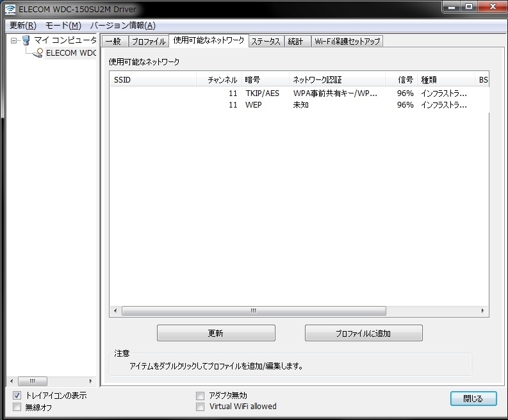The width and height of the screenshot is (508, 420).
Task: Switch to the プロファイル tab
Action: pos(149,42)
